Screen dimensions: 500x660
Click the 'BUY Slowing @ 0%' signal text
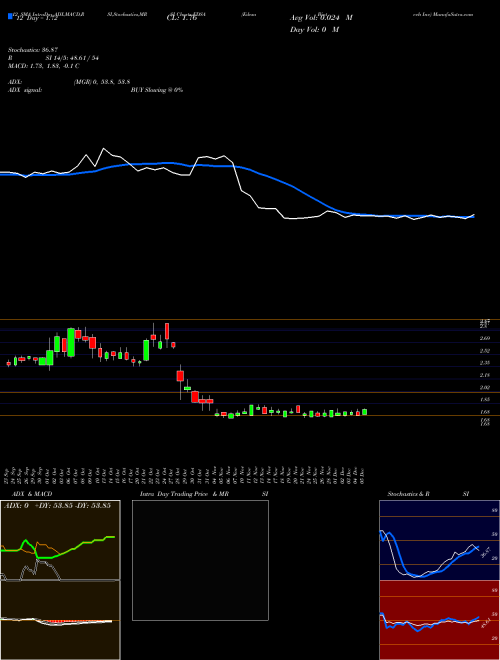tap(157, 90)
